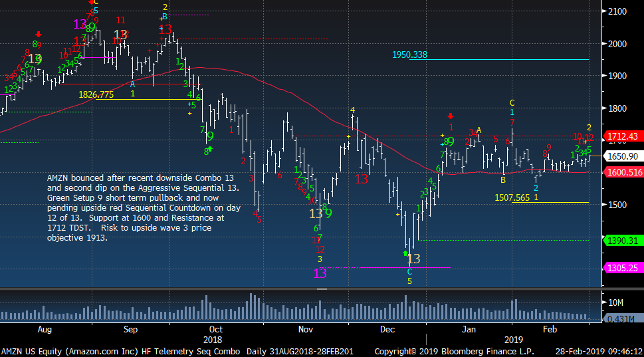This screenshot has width=644, height=357.
Task: Grab the pane divider grip above volume panel
Action: (322, 289)
